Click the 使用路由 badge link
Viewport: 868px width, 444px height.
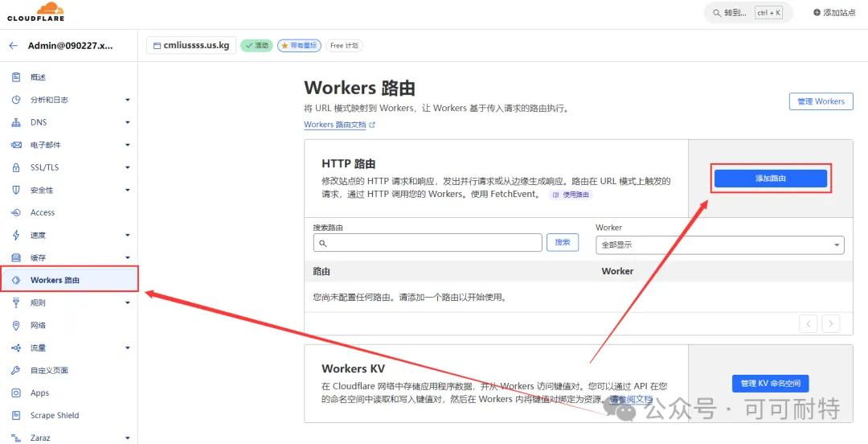pyautogui.click(x=571, y=195)
